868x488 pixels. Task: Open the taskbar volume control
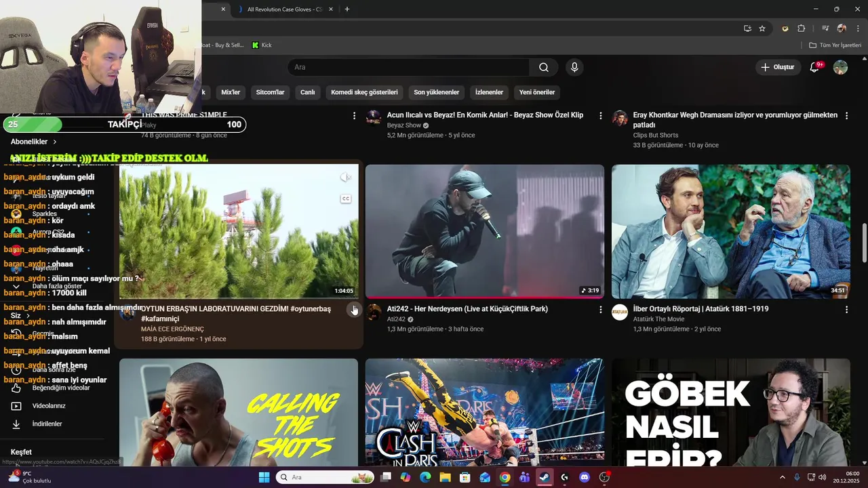pos(823,477)
